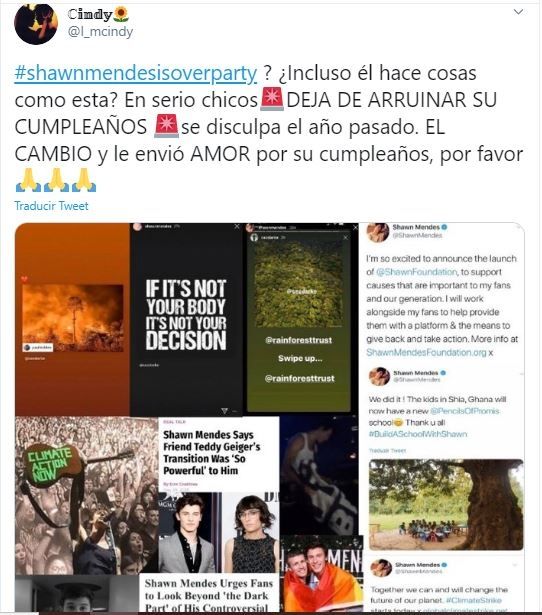Image resolution: width=542 pixels, height=615 pixels.
Task: Click the broken heart icon on fire story
Action: click(x=24, y=279)
